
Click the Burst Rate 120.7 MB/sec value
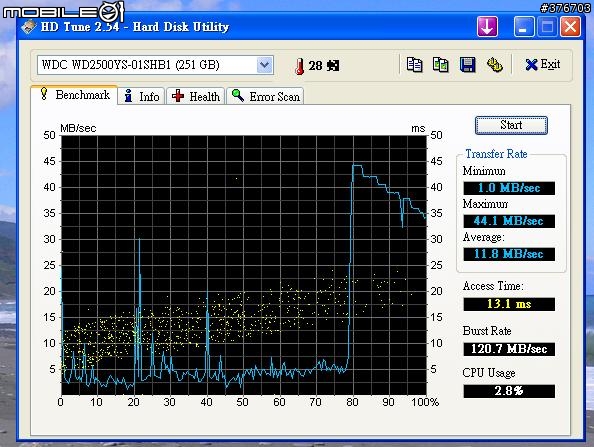point(509,349)
